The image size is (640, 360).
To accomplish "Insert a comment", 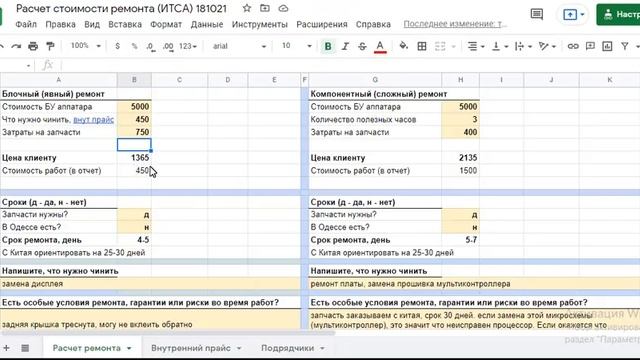I will tap(590, 46).
